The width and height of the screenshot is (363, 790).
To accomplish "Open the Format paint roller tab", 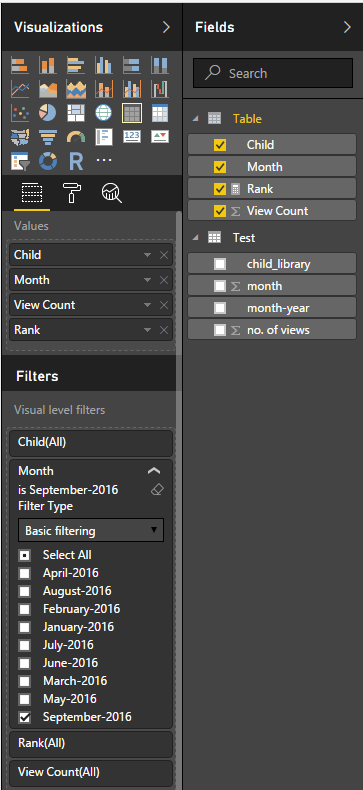I will click(x=72, y=192).
